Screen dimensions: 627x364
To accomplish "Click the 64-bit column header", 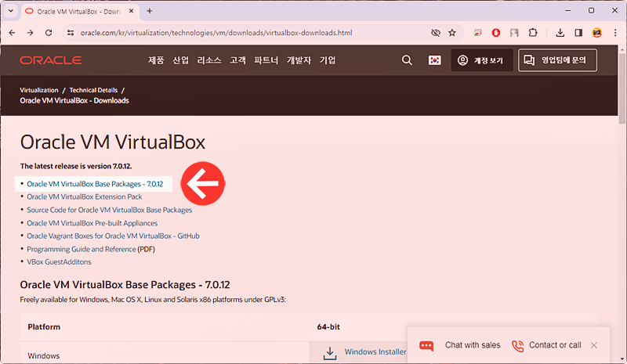I will (328, 327).
